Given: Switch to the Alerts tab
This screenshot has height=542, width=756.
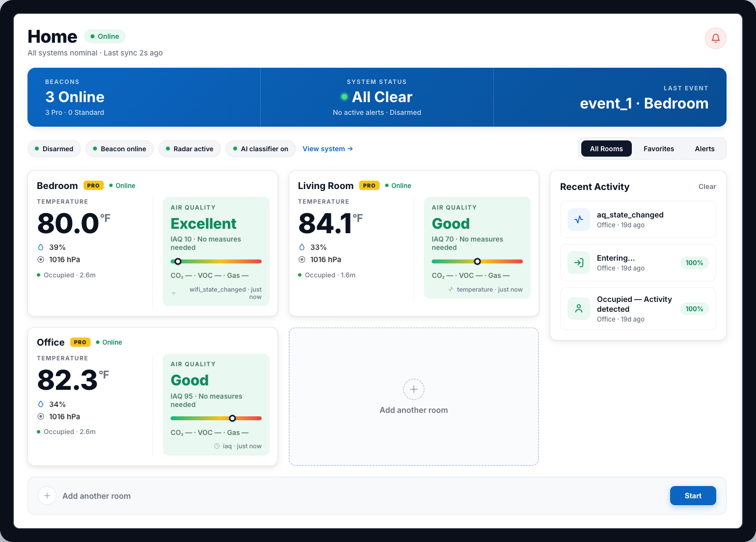Looking at the screenshot, I should coord(704,149).
